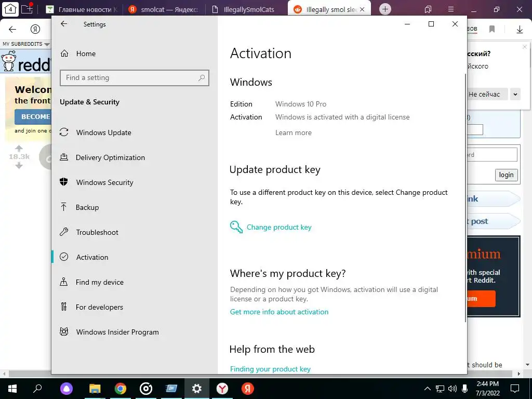Click the Windows 10 Pro edition text
The image size is (532, 399).
click(301, 104)
